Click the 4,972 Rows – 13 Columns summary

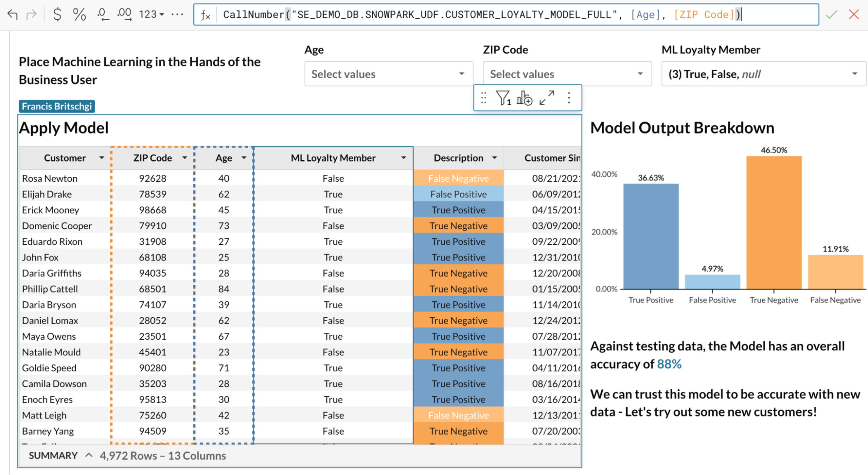click(163, 456)
